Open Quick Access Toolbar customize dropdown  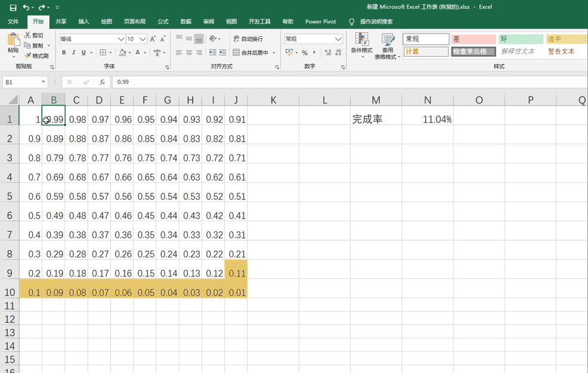[x=57, y=8]
